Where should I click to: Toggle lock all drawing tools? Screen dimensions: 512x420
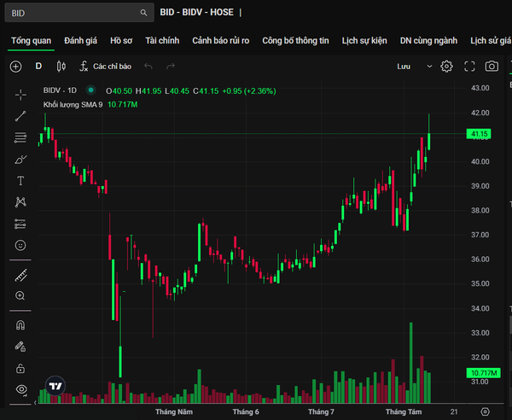click(x=20, y=368)
